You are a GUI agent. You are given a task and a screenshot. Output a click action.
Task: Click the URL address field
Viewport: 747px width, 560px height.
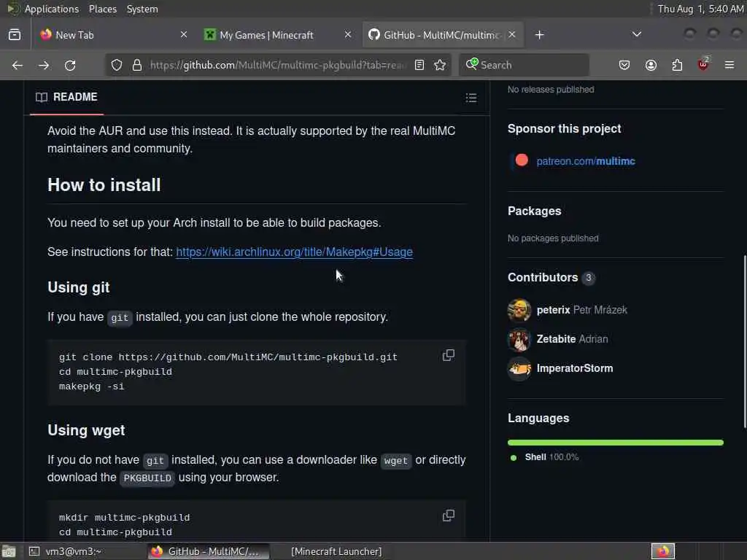[x=277, y=65]
